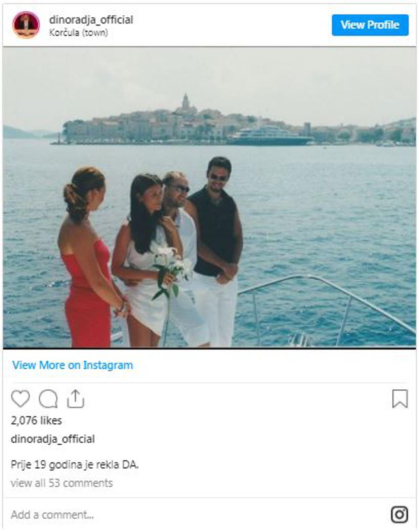
Task: Click the church tower in the photo
Action: pyautogui.click(x=185, y=102)
